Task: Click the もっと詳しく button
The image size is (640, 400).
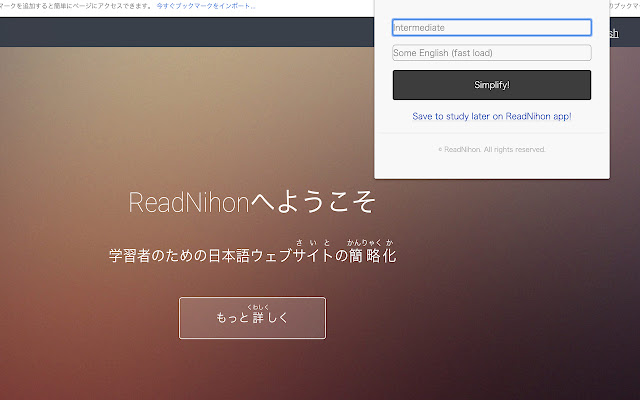Action: point(252,318)
